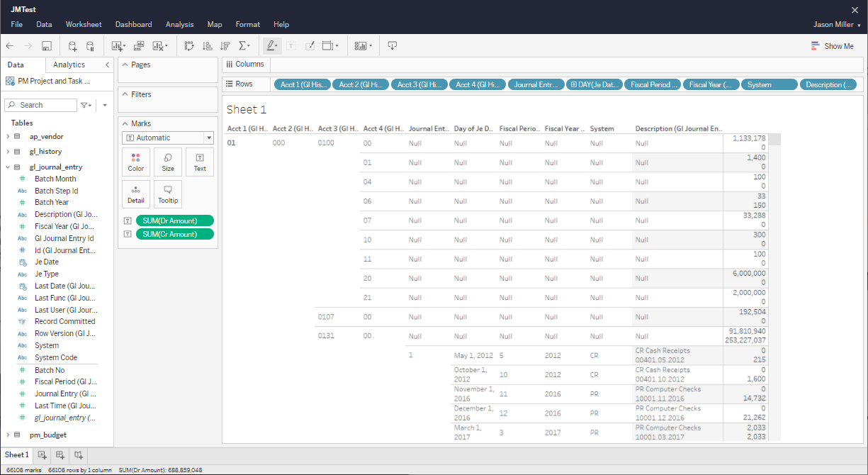Click the Show/Hide Cards icon
This screenshot has height=475, width=868.
pyautogui.click(x=363, y=46)
